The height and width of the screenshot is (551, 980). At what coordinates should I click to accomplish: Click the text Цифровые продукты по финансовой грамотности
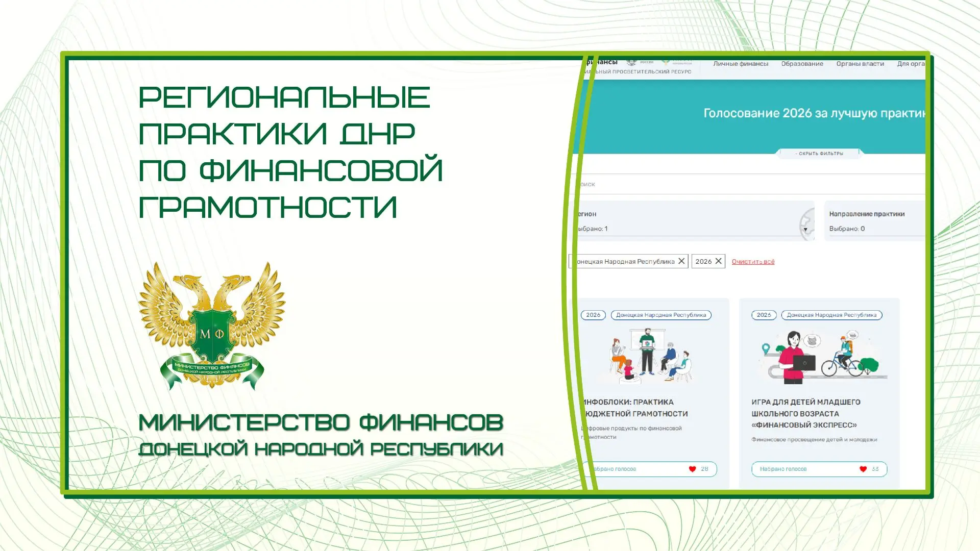pos(631,433)
